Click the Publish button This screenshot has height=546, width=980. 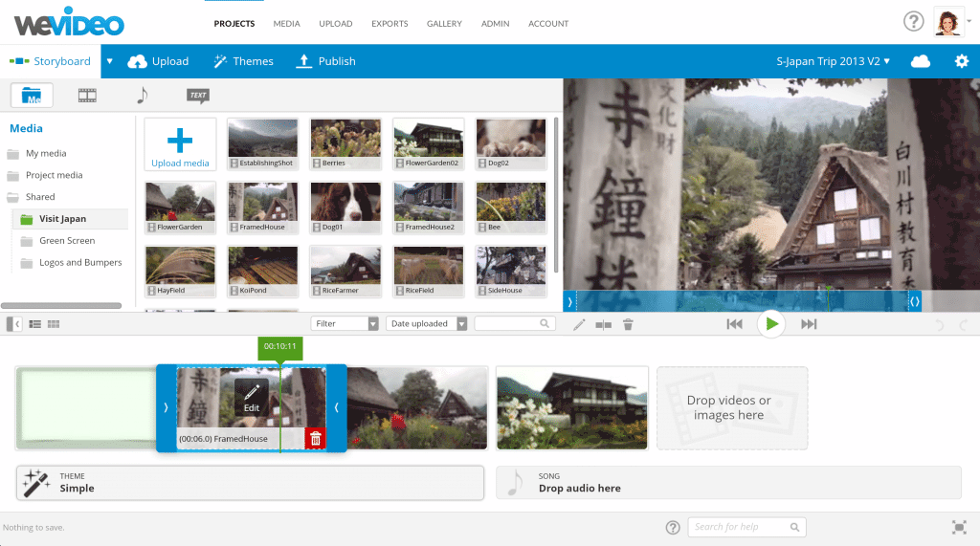(325, 61)
